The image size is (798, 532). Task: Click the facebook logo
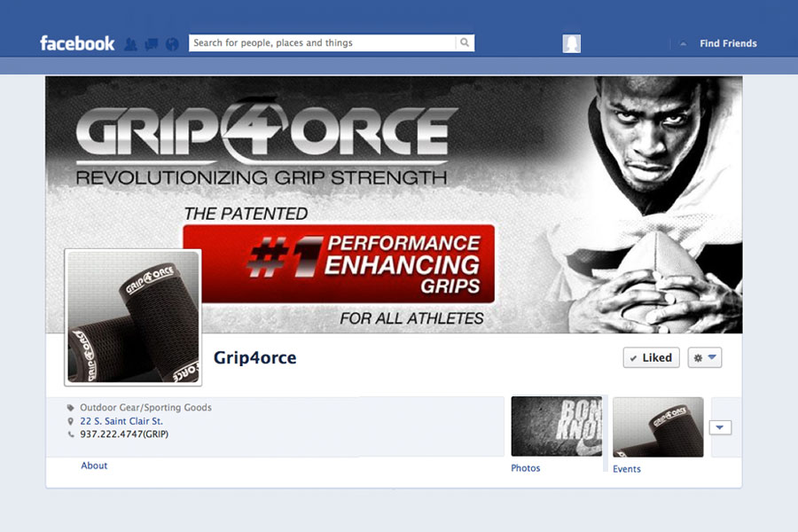(77, 43)
